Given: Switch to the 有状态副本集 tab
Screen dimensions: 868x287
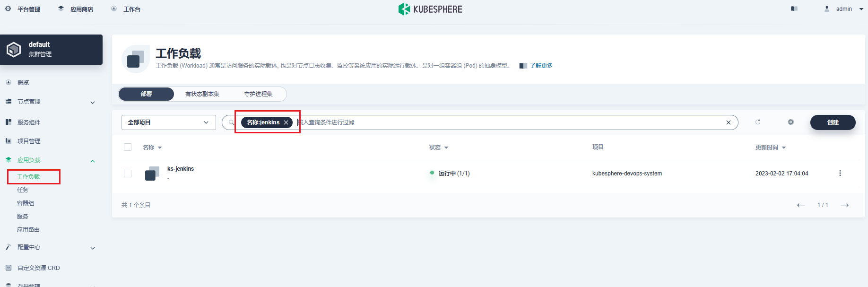Looking at the screenshot, I should [x=202, y=94].
